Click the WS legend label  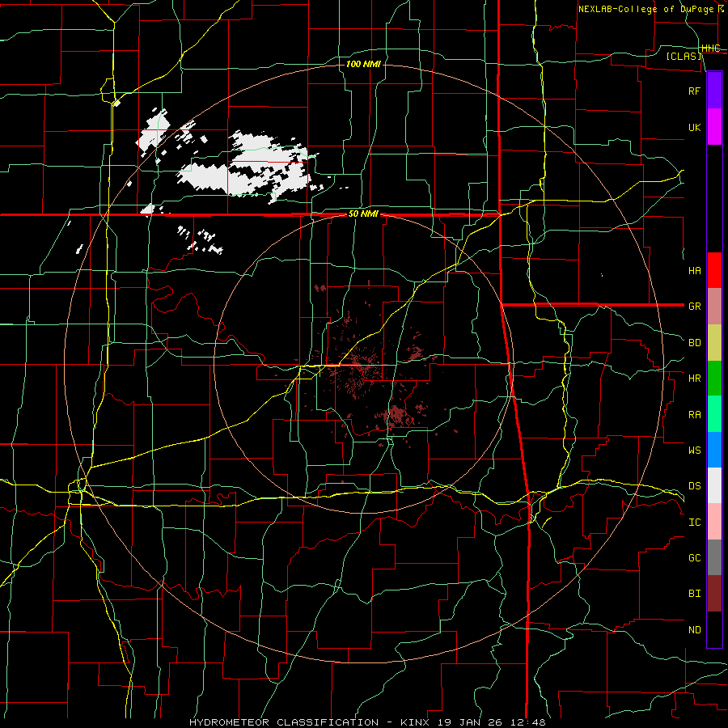[x=694, y=451]
